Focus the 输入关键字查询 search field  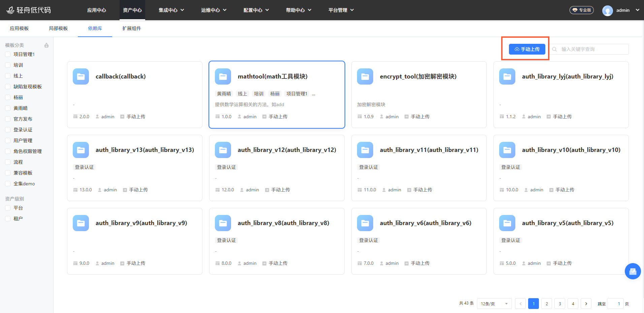(x=589, y=49)
